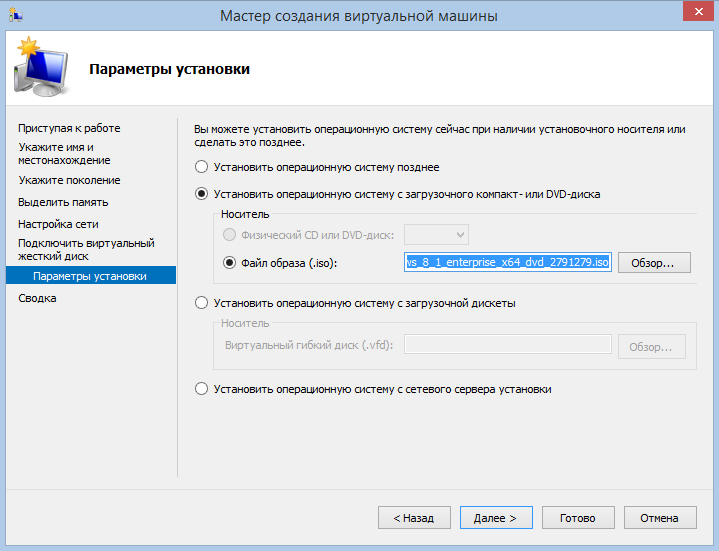719x551 pixels.
Task: Open the 'Укажите поколение' step
Action: (x=69, y=180)
